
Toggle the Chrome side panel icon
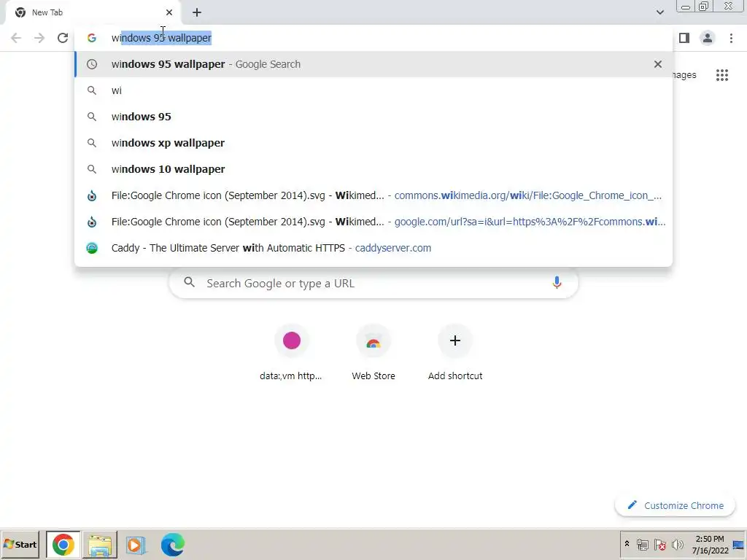click(684, 38)
